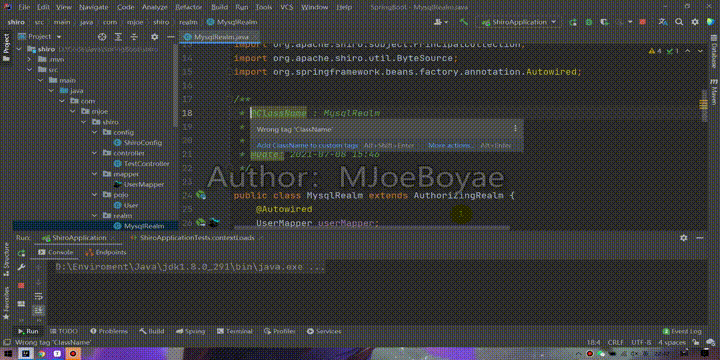
Task: Jump to next highlighted error arrow
Action: (700, 51)
